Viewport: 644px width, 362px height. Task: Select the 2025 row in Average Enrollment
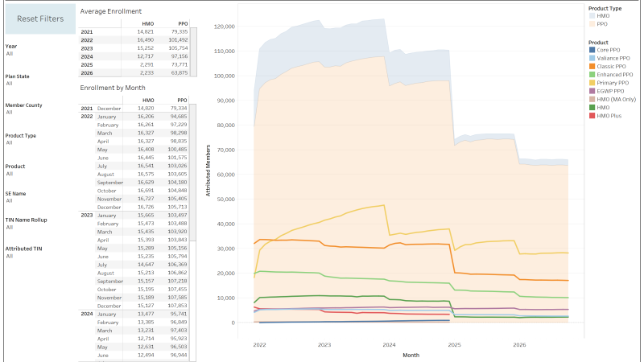click(134, 64)
